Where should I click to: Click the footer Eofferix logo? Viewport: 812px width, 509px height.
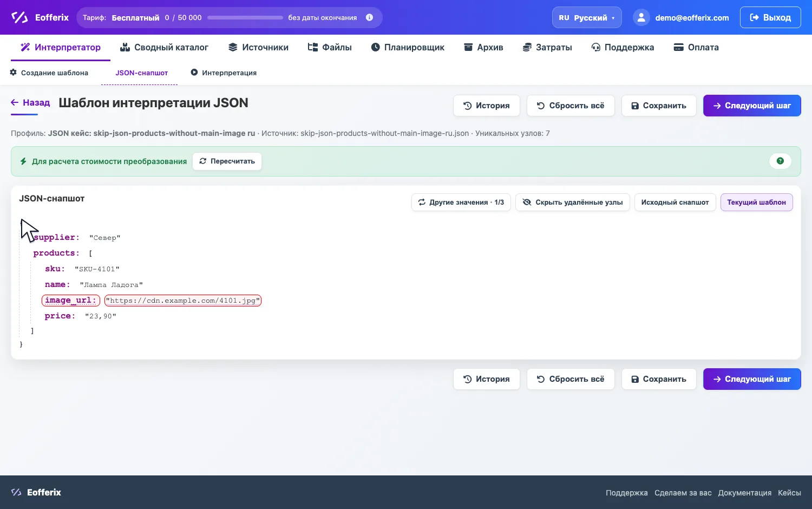point(36,492)
